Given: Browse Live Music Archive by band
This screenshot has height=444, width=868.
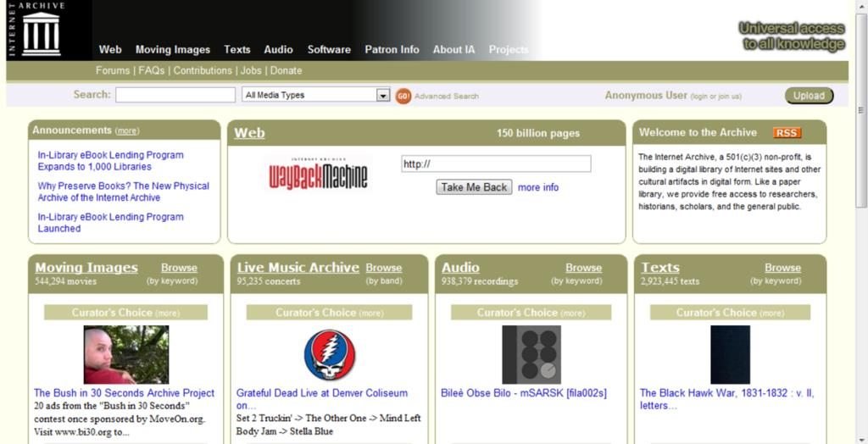Looking at the screenshot, I should pos(384,268).
